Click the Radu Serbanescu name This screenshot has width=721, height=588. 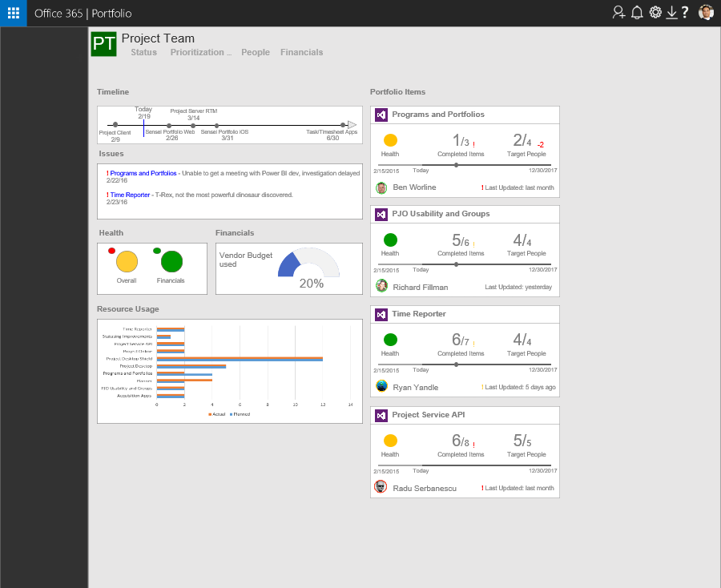tap(425, 488)
